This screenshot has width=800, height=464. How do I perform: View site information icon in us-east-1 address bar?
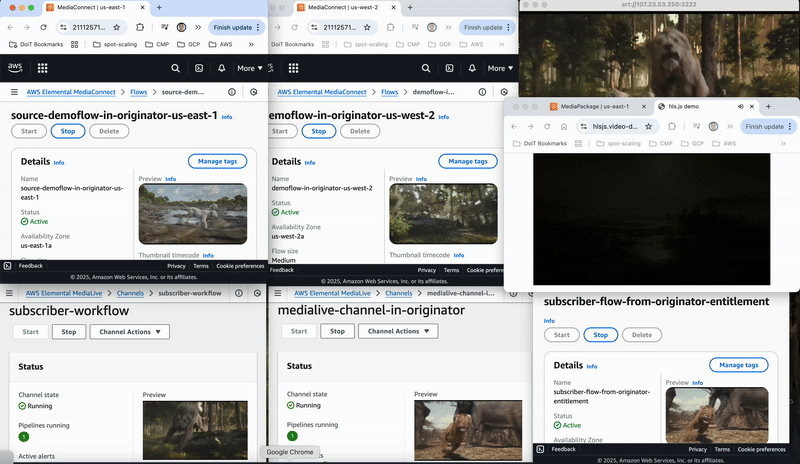(x=63, y=27)
